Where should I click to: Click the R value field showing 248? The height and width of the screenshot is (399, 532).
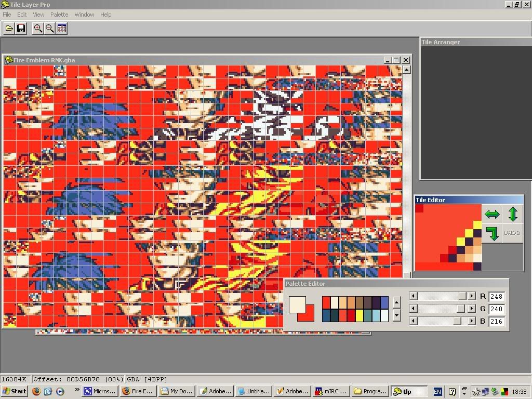pyautogui.click(x=496, y=297)
